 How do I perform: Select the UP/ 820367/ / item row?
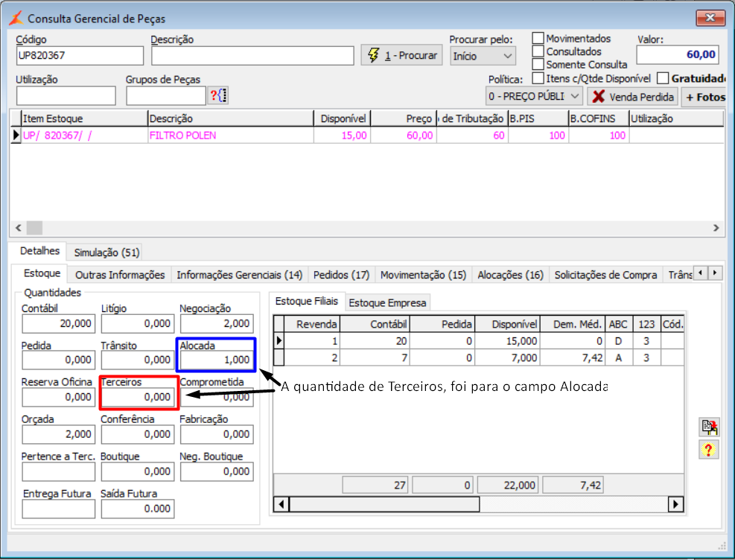366,136
